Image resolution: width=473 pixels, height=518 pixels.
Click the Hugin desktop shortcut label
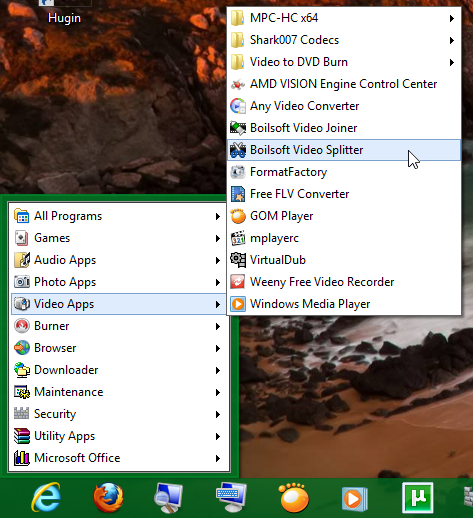64,18
